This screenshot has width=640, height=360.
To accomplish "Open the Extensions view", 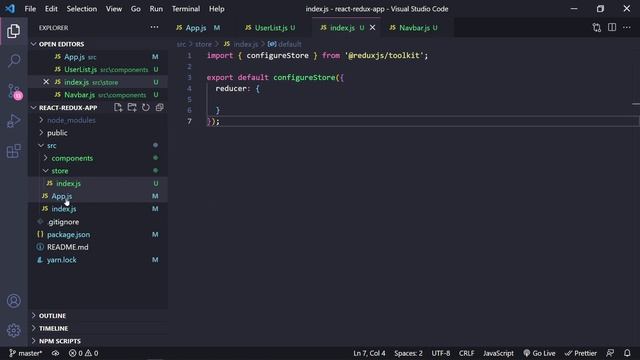I will [x=13, y=151].
